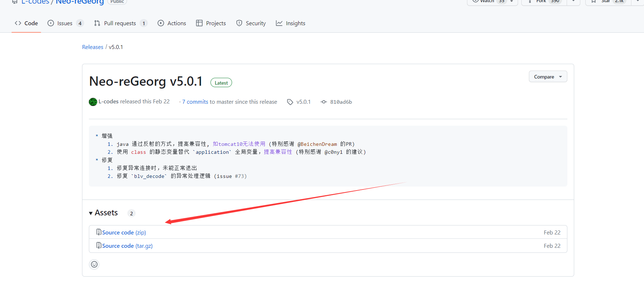Image resolution: width=644 pixels, height=291 pixels.
Task: Click the Projects table icon
Action: pyautogui.click(x=199, y=23)
